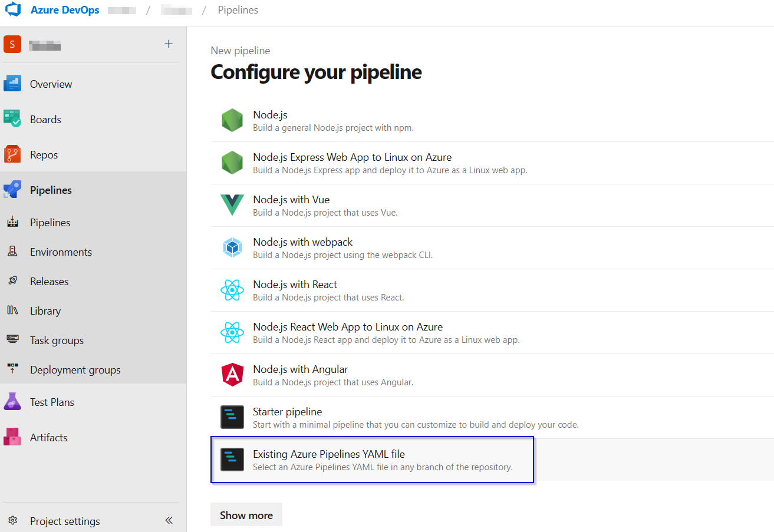Select the Node.js with Angular template
This screenshot has height=532, width=774.
pos(492,375)
